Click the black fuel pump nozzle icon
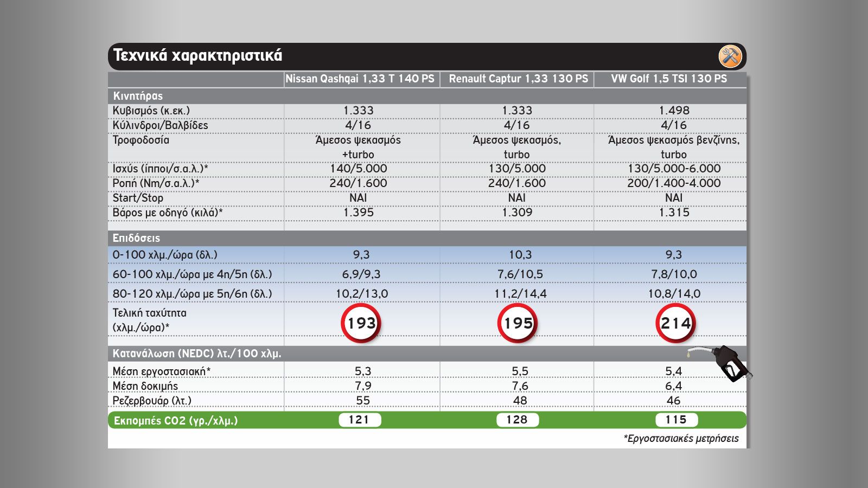868x488 pixels. (730, 363)
